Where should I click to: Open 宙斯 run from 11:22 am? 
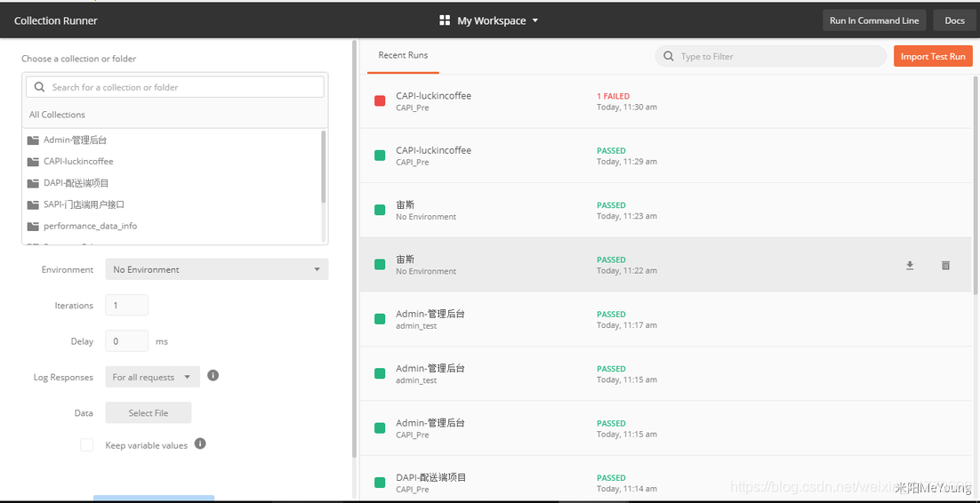[x=665, y=264]
